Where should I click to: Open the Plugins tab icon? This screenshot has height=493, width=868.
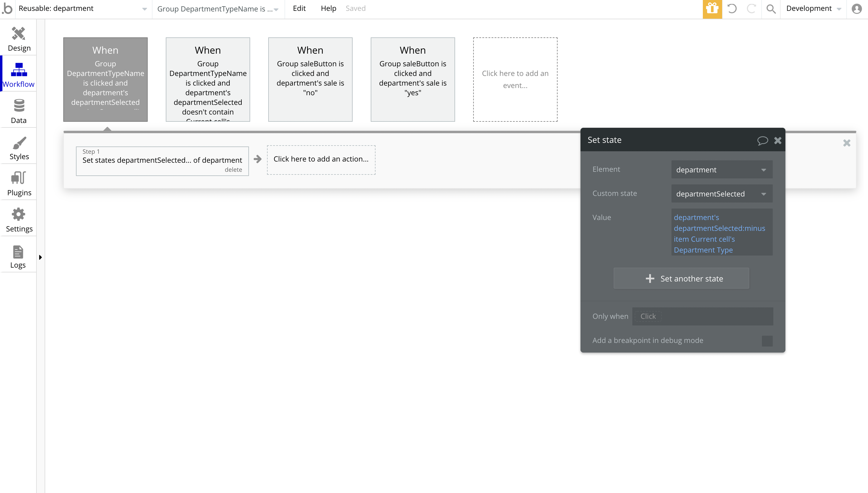tap(19, 178)
